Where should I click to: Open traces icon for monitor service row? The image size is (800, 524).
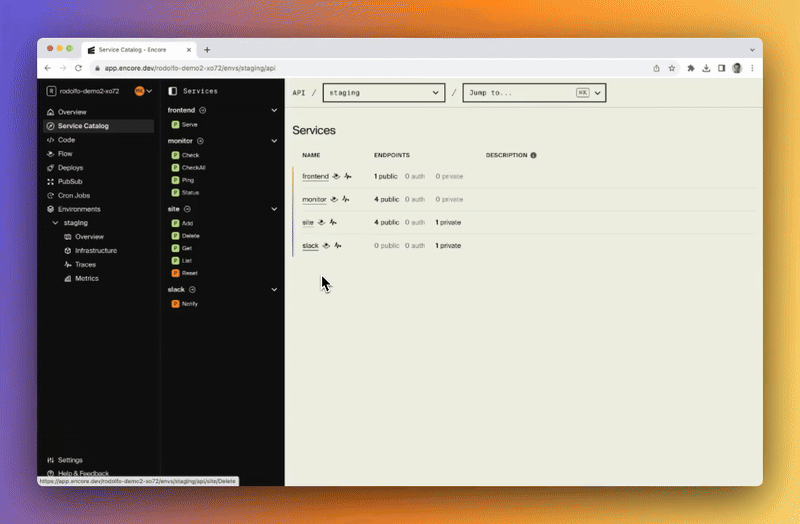point(346,199)
